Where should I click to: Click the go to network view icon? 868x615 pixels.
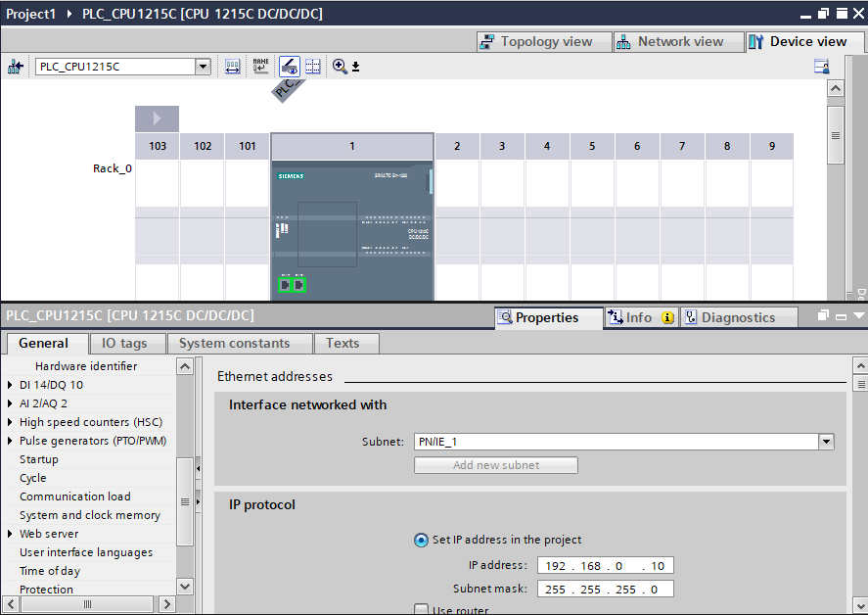pos(16,67)
